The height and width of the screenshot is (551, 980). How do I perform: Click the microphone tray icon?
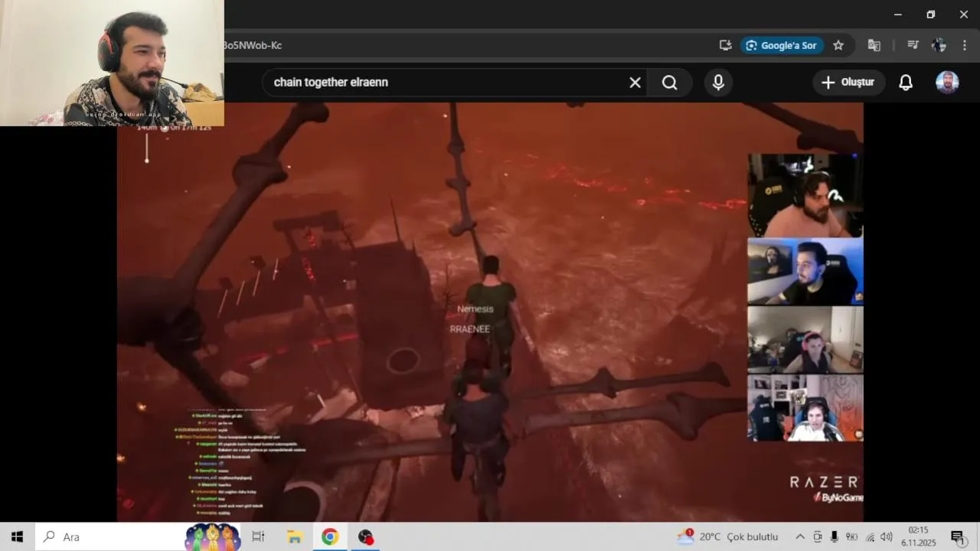(835, 537)
